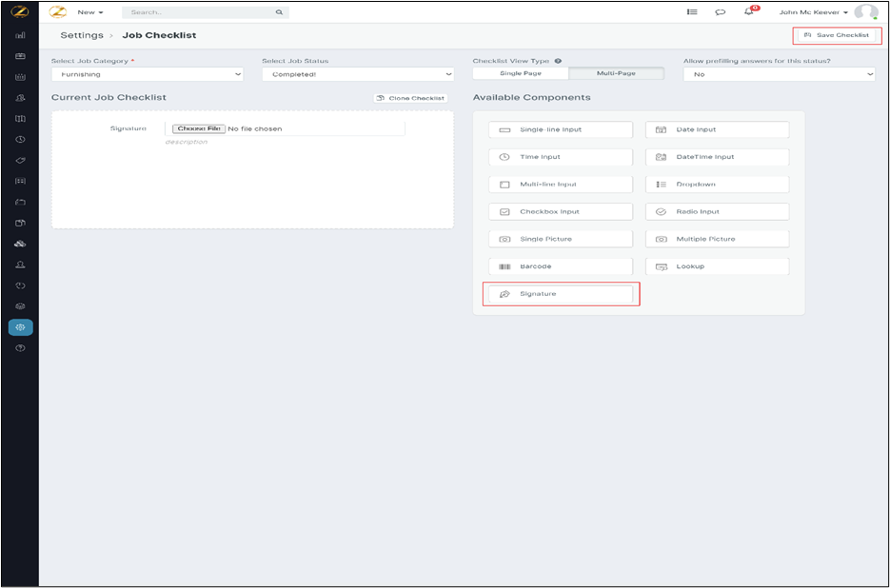This screenshot has height=588, width=890.
Task: Select Single Page view type
Action: tap(521, 73)
